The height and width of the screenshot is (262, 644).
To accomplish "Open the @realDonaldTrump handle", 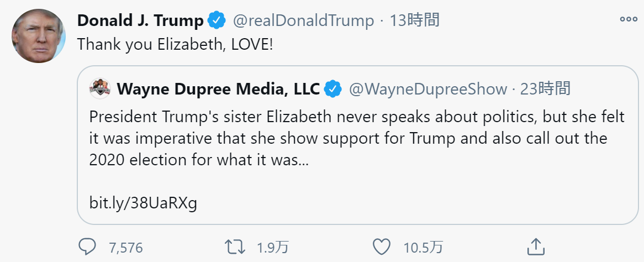I will click(x=303, y=21).
